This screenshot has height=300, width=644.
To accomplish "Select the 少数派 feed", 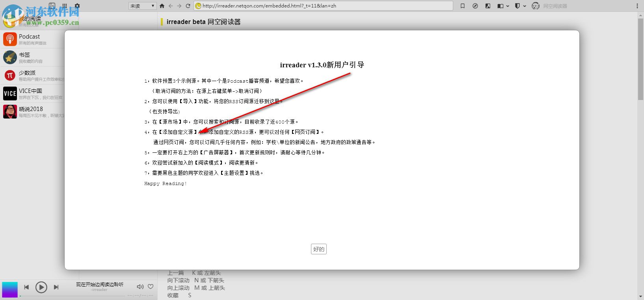I will pos(33,76).
